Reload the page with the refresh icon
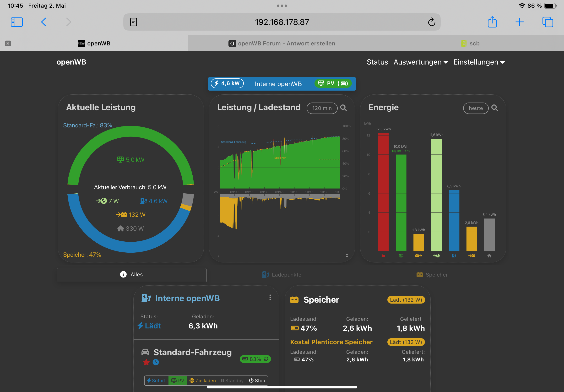This screenshot has height=392, width=564. pos(431,22)
